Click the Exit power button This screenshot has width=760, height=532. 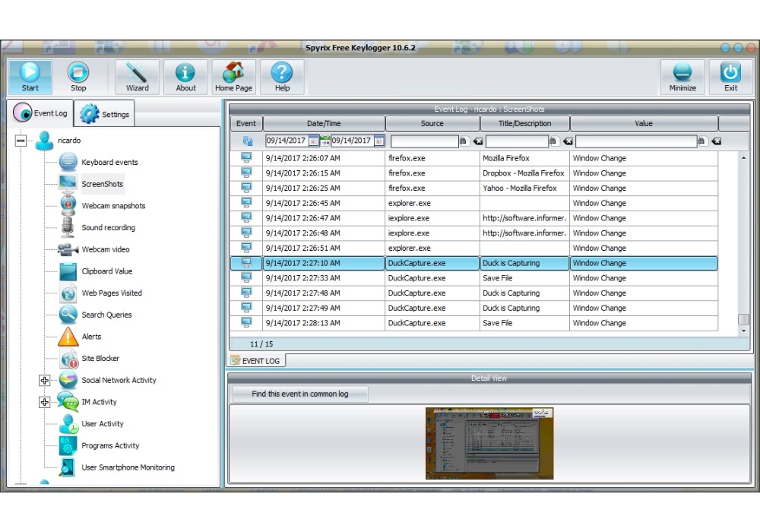click(730, 77)
